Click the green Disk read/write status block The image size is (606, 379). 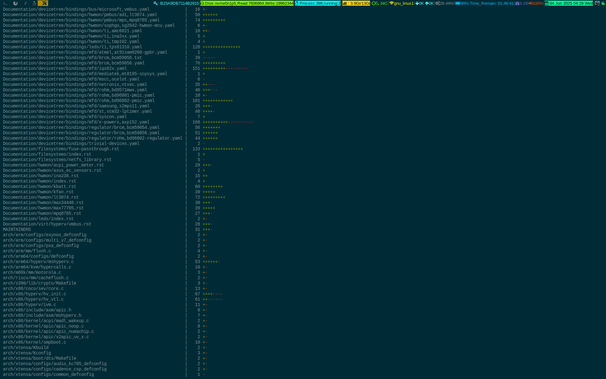(x=247, y=3)
